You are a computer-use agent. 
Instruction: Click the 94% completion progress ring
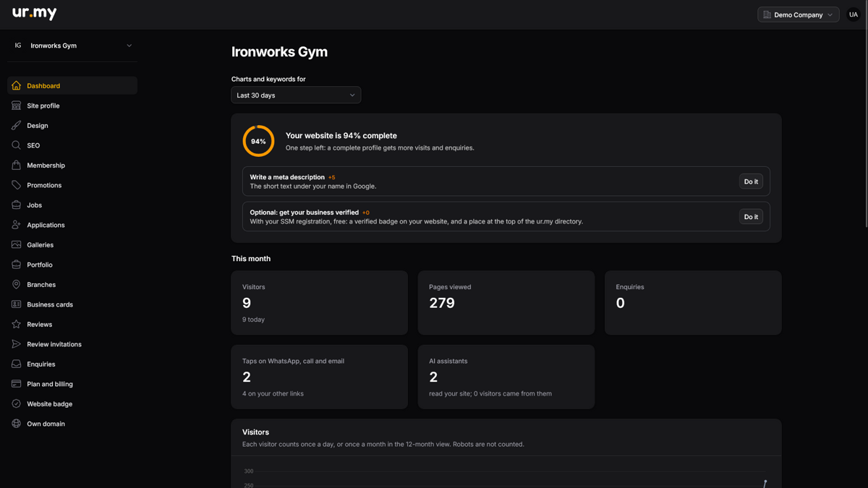(258, 141)
